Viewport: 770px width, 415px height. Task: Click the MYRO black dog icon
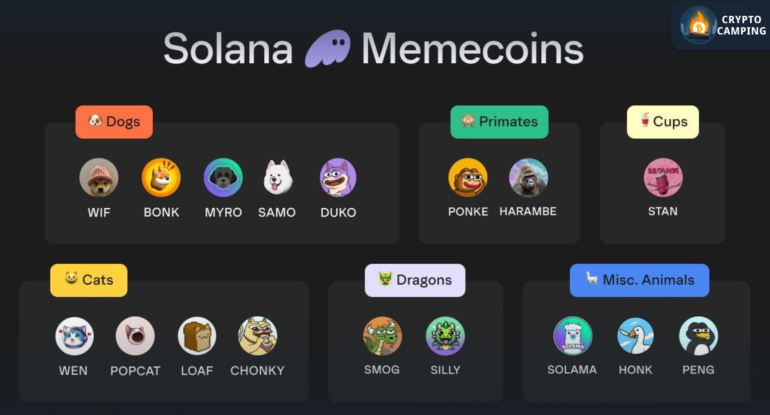coord(223,177)
